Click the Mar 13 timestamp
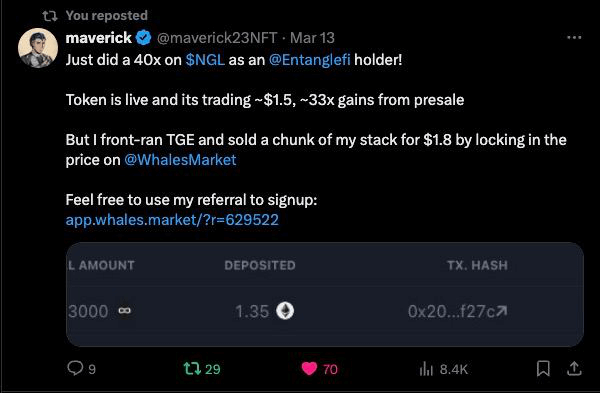Viewport: 600px width, 393px height. (x=312, y=38)
